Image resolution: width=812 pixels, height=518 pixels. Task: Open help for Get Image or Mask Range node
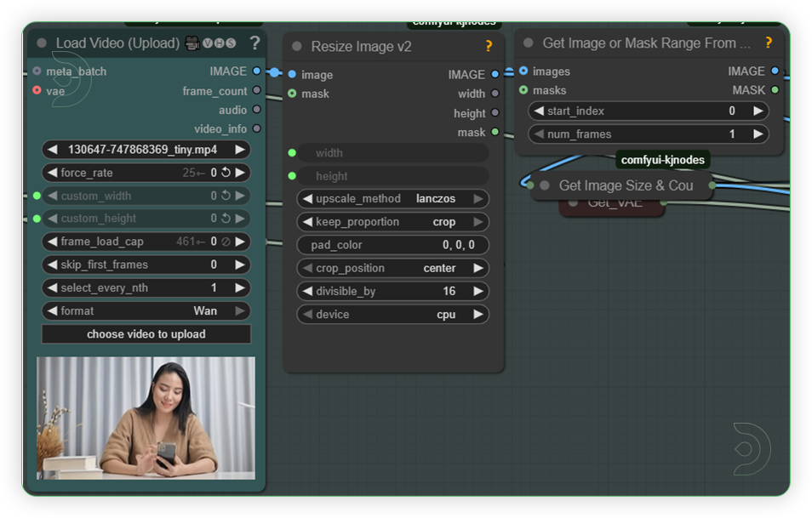[769, 43]
